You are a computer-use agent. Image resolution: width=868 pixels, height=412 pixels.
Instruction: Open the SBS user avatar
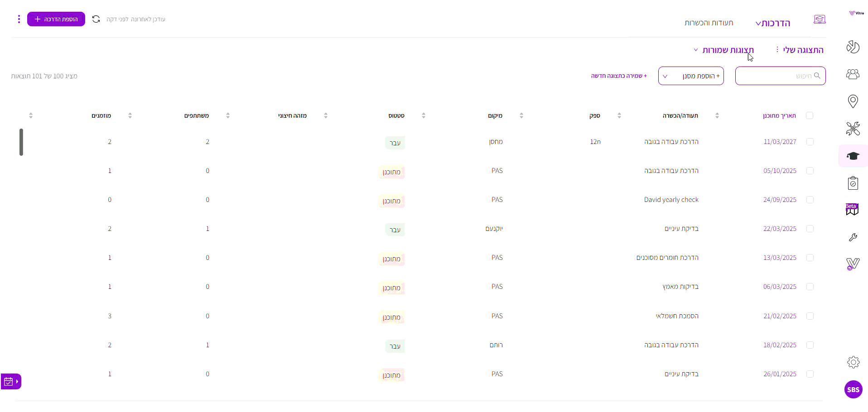click(854, 389)
